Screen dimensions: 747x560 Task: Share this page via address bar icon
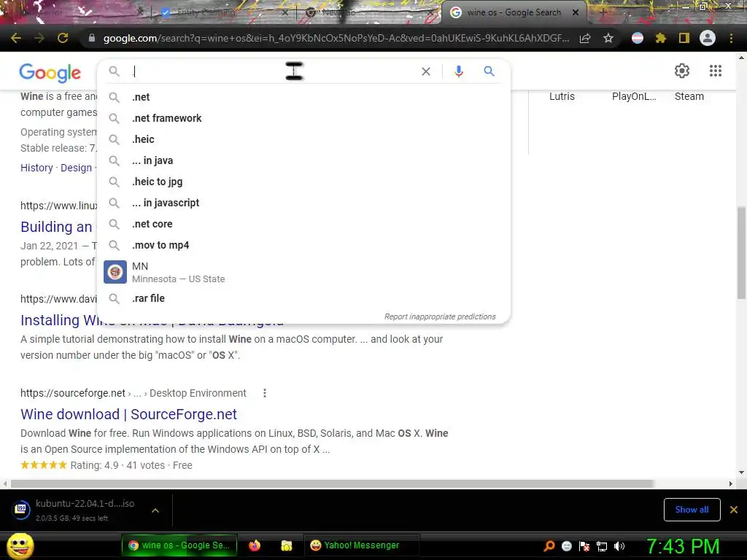pyautogui.click(x=585, y=38)
